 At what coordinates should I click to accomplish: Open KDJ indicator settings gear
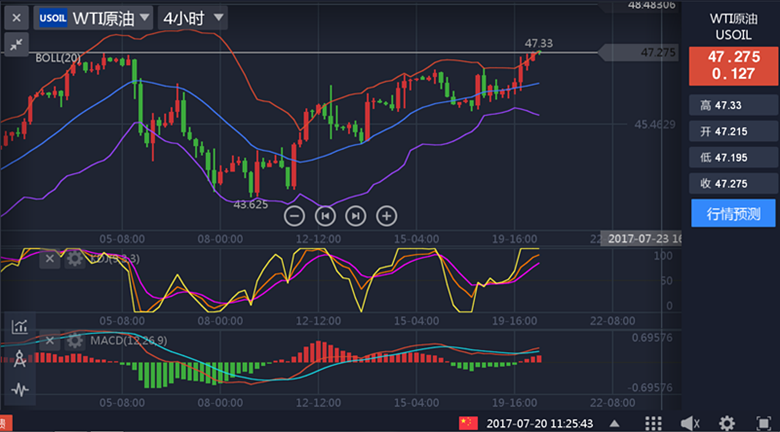click(x=74, y=259)
